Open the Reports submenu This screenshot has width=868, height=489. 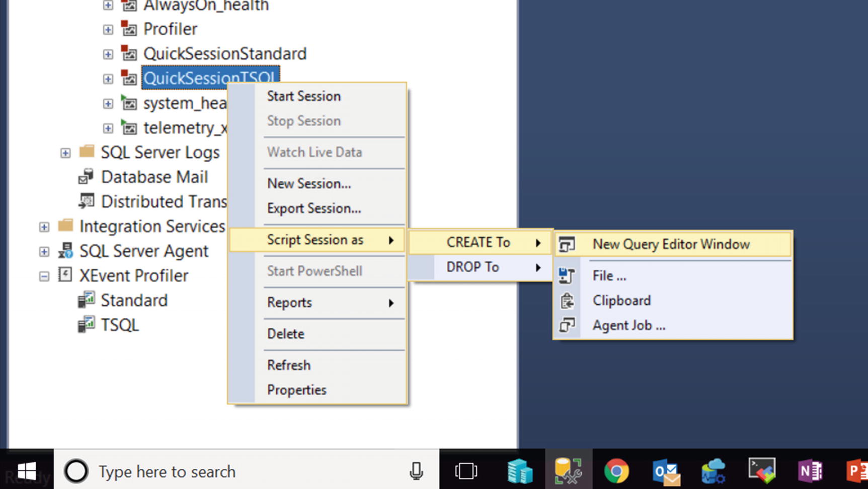point(317,303)
